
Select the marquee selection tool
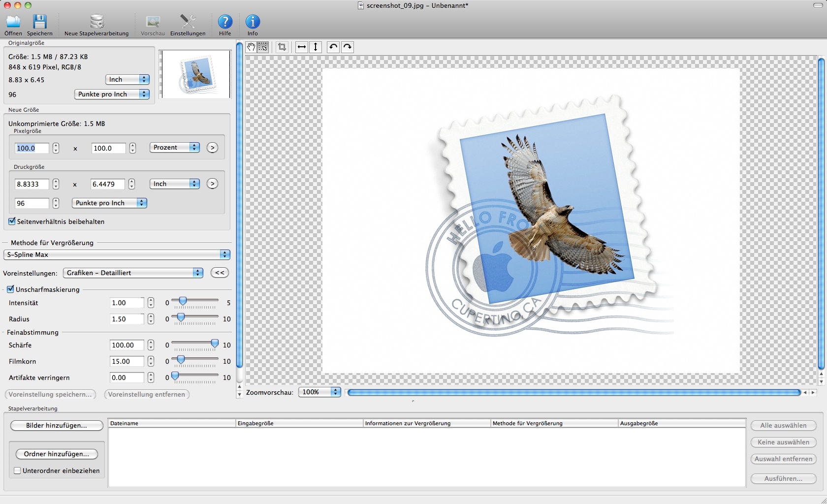point(263,47)
